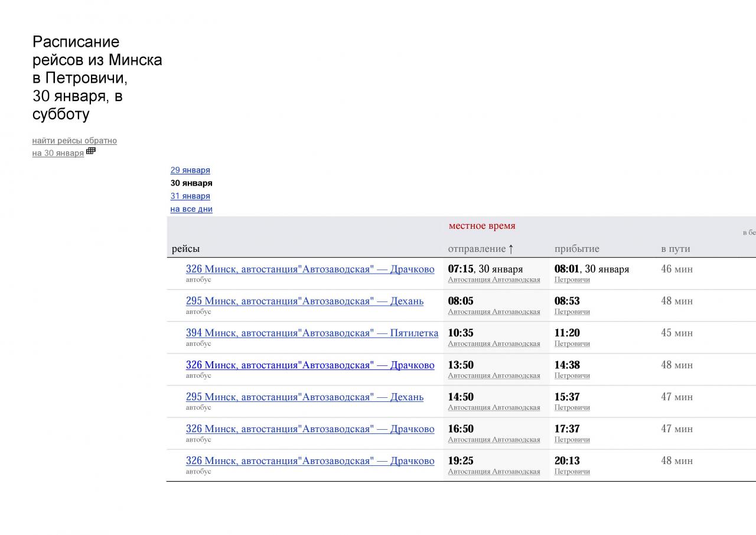
Task: Click the calendar icon beside 'на 30 января'
Action: [x=91, y=151]
